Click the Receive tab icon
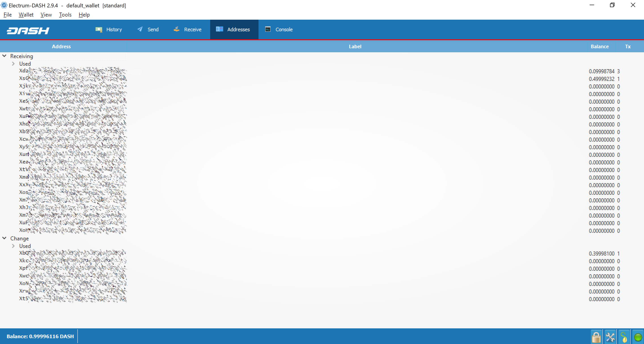 point(176,29)
